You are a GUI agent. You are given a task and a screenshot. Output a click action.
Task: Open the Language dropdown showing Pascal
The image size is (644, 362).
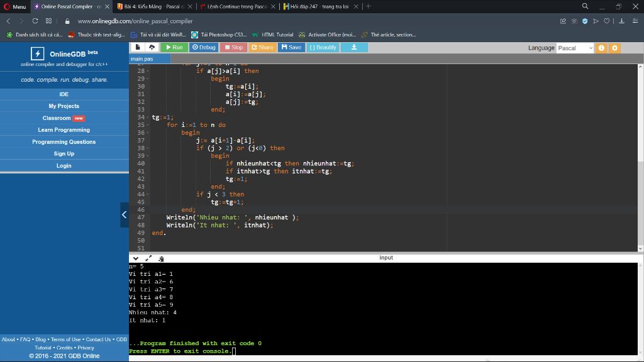[x=575, y=48]
